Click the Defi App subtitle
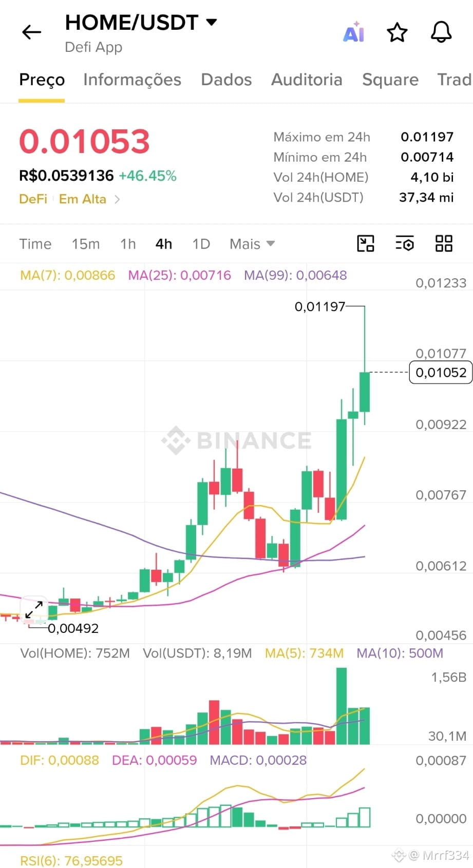The height and width of the screenshot is (868, 473). 93,47
